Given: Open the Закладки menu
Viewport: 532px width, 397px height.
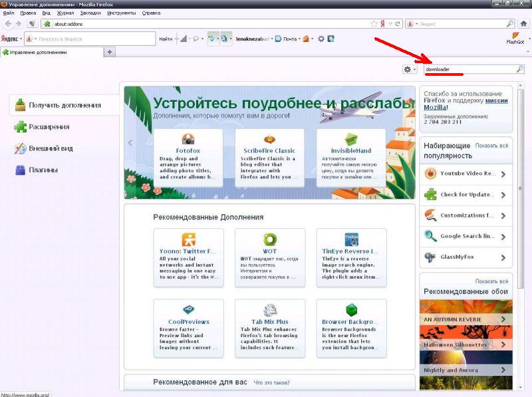Looking at the screenshot, I should pos(90,13).
